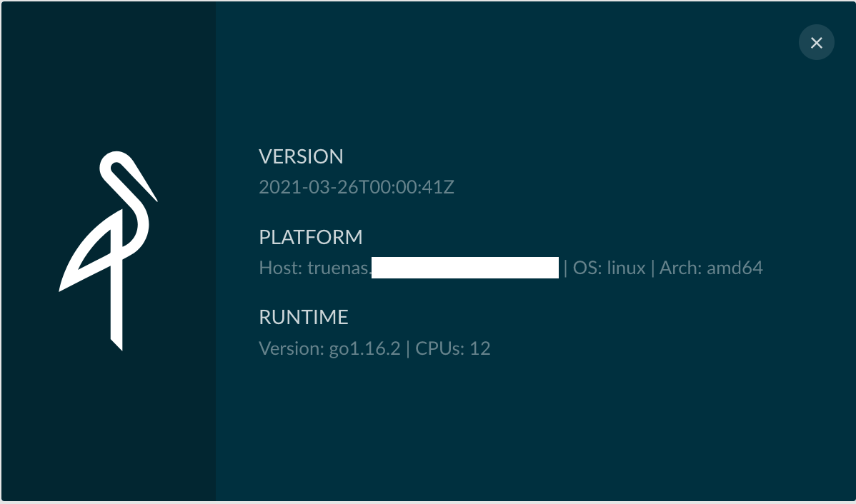This screenshot has width=856, height=504.
Task: Select version value 2021-03-26T00:00:41Z
Action: coord(357,187)
